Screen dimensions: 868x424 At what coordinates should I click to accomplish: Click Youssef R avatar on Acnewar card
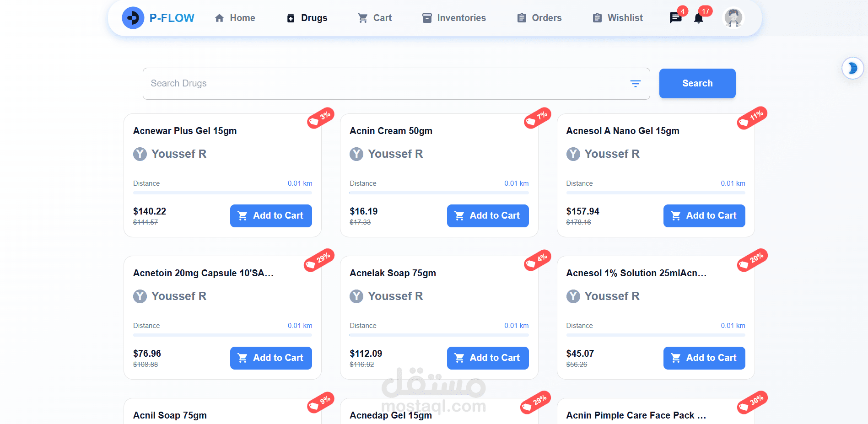140,154
